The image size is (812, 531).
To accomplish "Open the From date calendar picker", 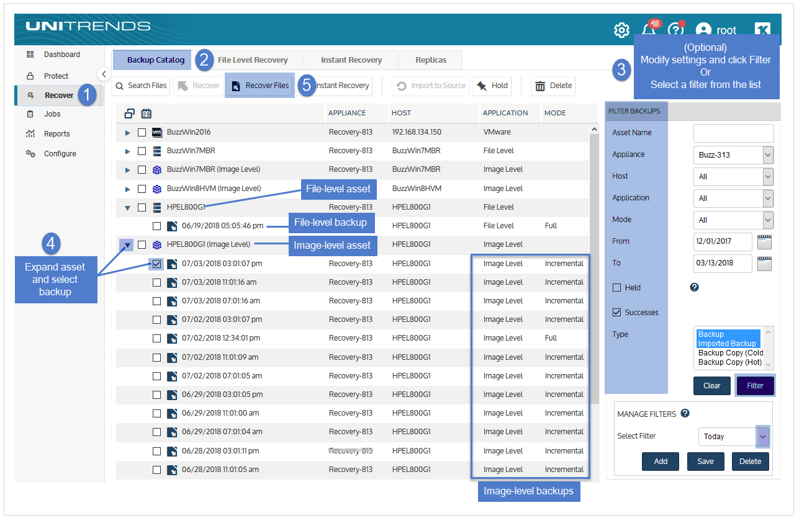I will pyautogui.click(x=765, y=241).
